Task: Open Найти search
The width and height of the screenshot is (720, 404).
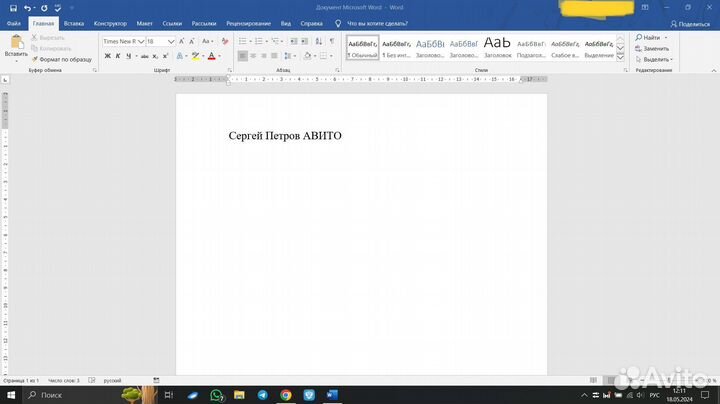Action: (648, 38)
